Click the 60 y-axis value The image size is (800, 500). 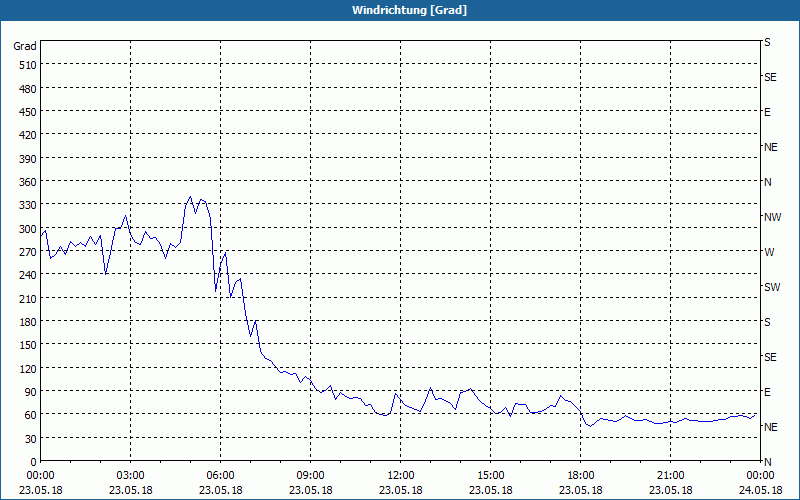(x=31, y=415)
